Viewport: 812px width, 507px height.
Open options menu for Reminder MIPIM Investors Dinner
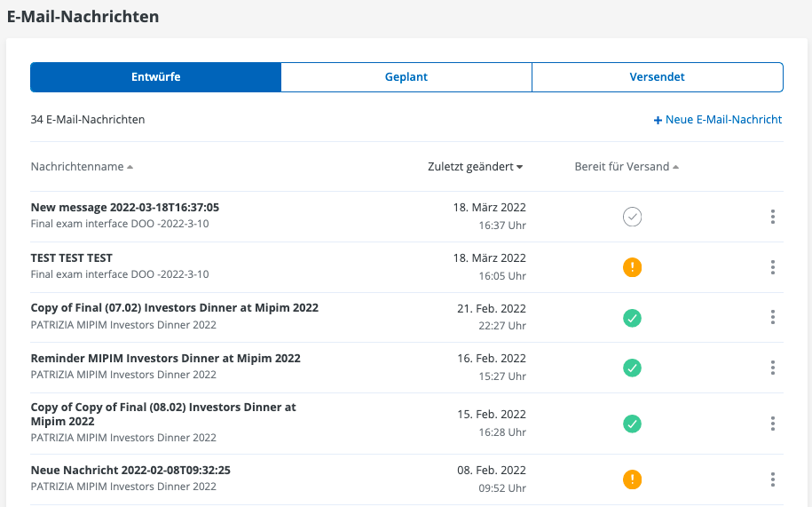coord(773,368)
